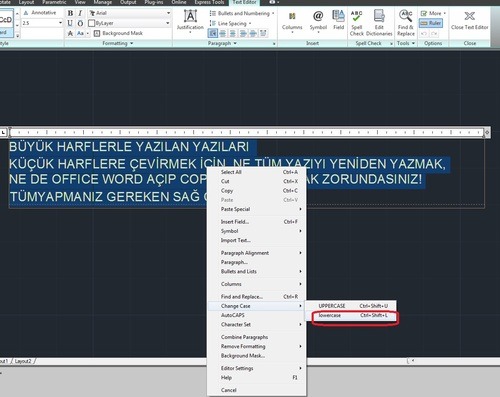Run Spell Check
The height and width of the screenshot is (397, 500).
pos(356,23)
